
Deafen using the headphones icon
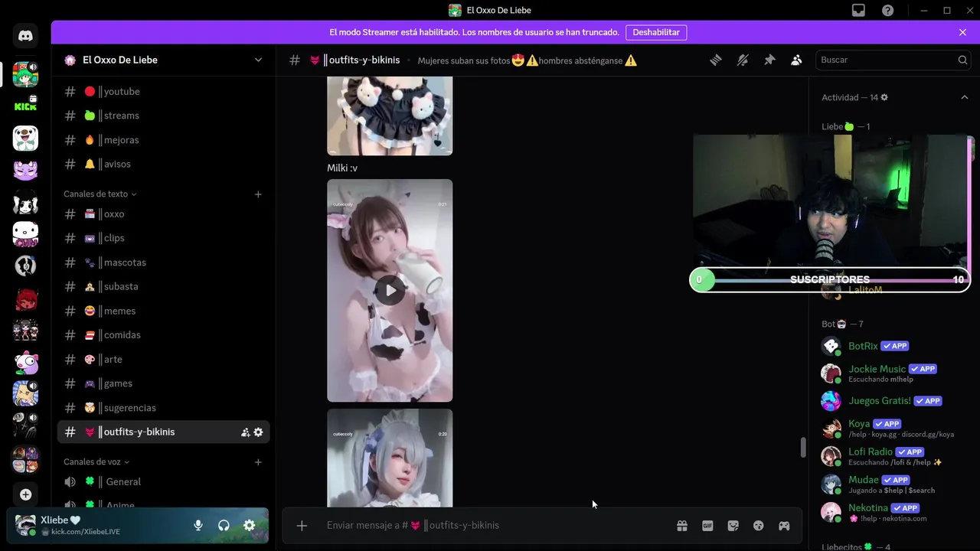coord(224,525)
